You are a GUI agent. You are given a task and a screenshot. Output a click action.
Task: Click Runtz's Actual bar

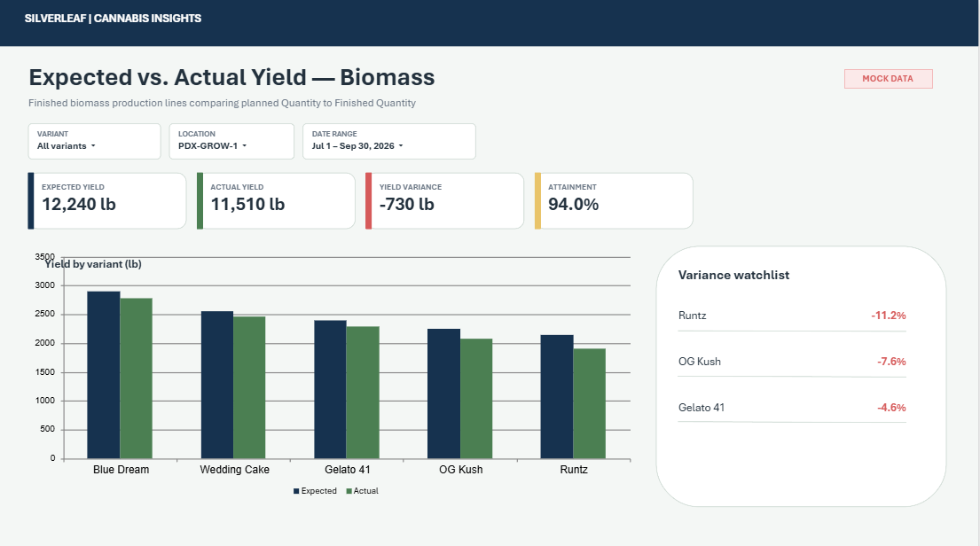[x=590, y=403]
